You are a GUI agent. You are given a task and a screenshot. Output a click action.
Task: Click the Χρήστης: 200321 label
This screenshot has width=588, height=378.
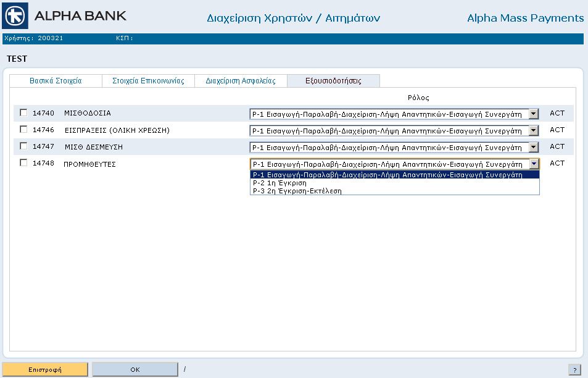pyautogui.click(x=34, y=38)
